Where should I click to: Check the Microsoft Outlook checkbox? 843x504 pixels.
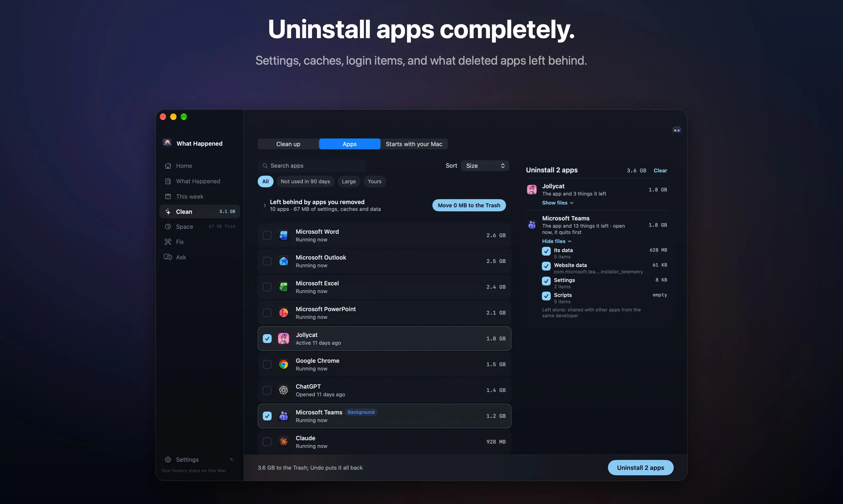point(267,261)
